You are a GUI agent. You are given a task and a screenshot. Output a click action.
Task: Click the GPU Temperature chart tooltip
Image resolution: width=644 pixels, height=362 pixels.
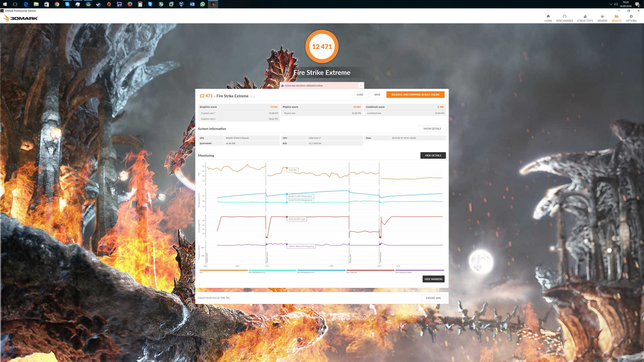coord(301,196)
